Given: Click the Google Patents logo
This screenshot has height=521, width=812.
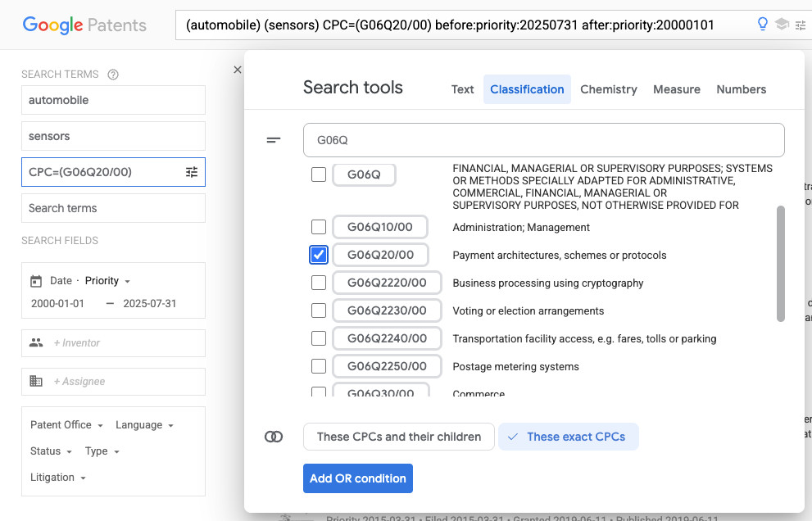Looking at the screenshot, I should point(84,25).
